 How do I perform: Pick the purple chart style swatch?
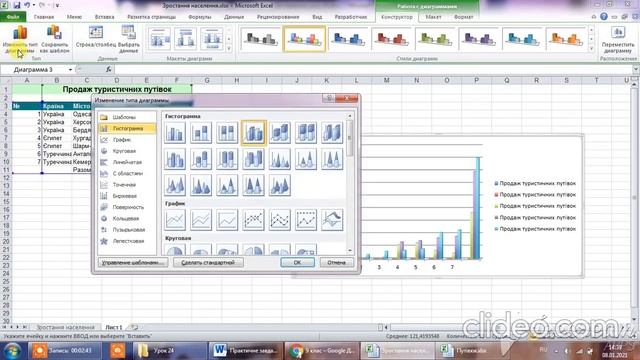[478, 39]
